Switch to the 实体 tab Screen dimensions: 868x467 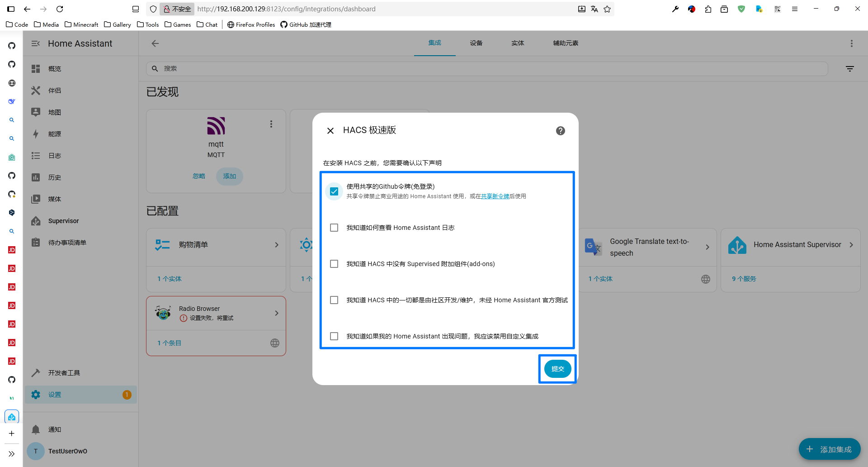point(518,43)
